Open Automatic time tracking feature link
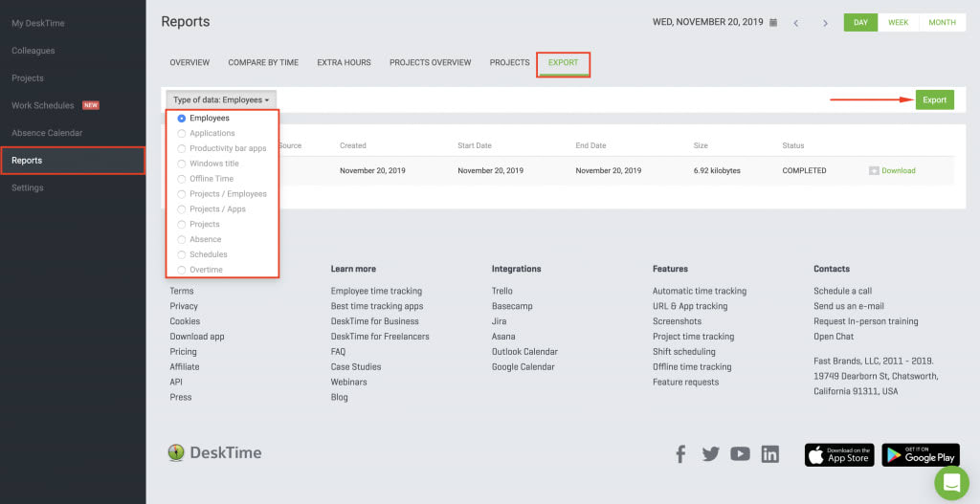The image size is (980, 504). click(700, 291)
